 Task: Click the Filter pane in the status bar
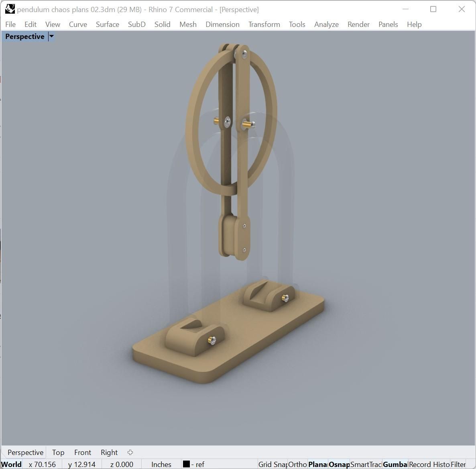458,464
